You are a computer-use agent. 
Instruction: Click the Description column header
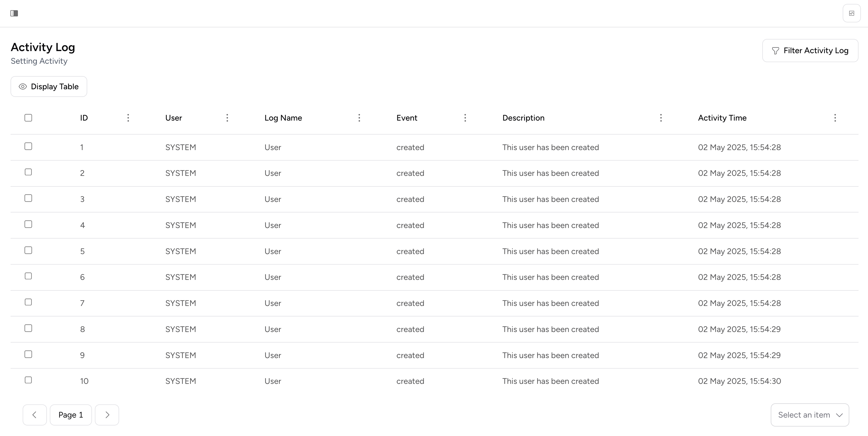(523, 118)
